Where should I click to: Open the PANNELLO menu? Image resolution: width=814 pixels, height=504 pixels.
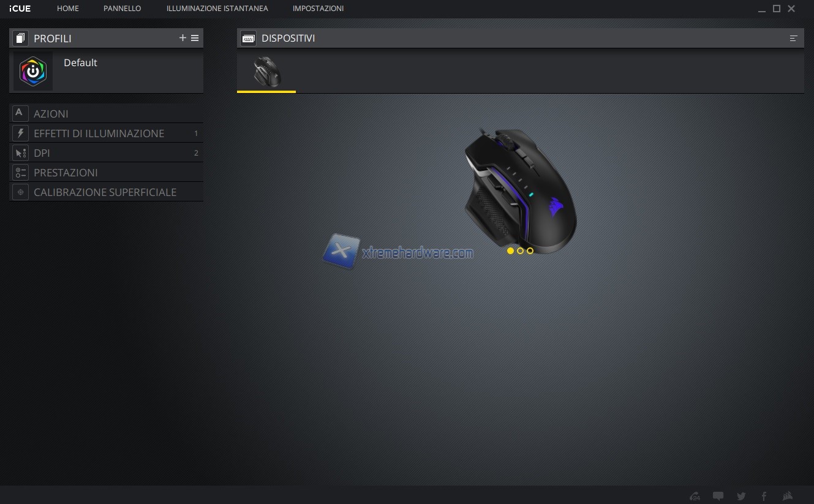(x=122, y=9)
